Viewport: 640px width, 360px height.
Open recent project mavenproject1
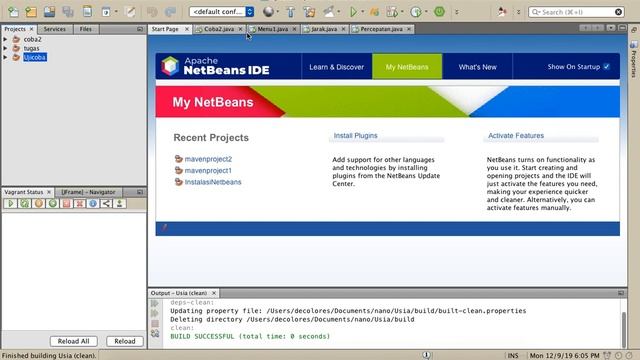[x=208, y=170]
